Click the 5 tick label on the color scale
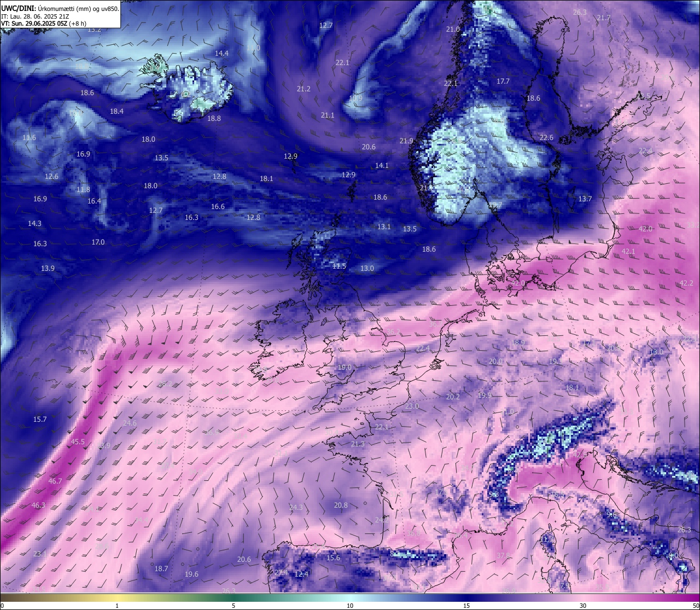 [x=234, y=606]
